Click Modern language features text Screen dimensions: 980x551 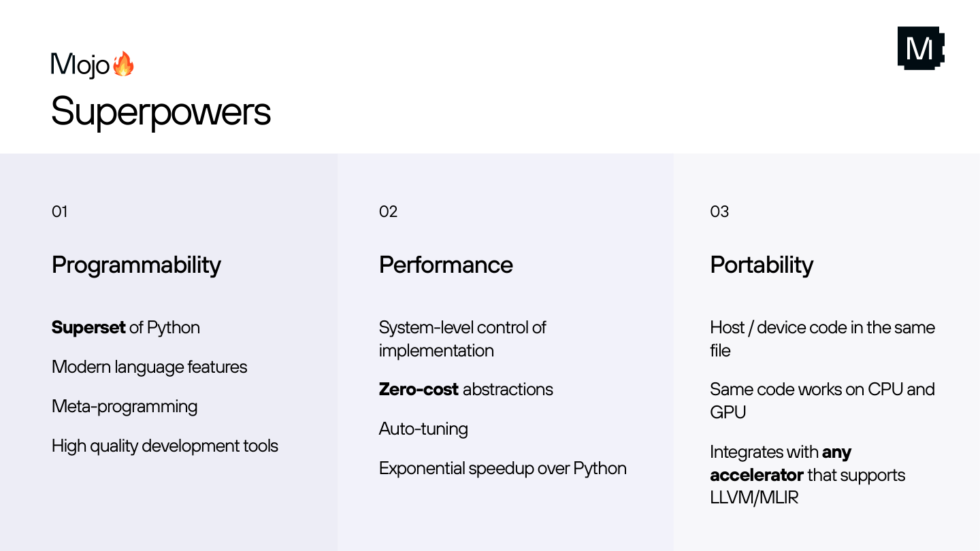tap(149, 367)
